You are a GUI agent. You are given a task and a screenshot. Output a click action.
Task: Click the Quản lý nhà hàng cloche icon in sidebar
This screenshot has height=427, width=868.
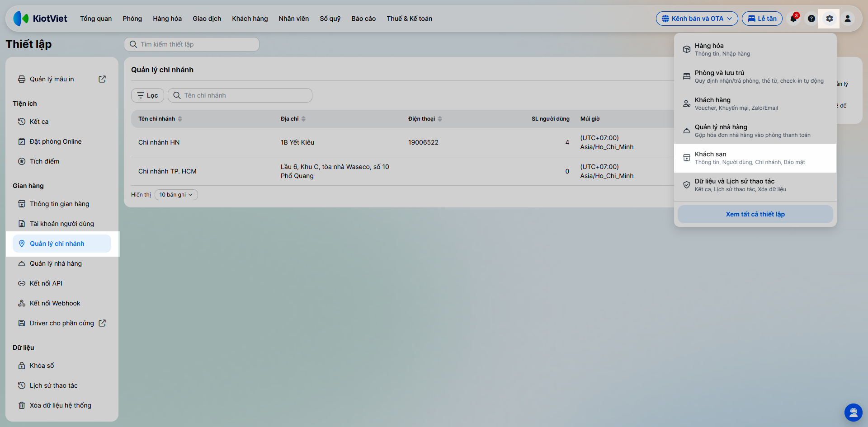(22, 263)
